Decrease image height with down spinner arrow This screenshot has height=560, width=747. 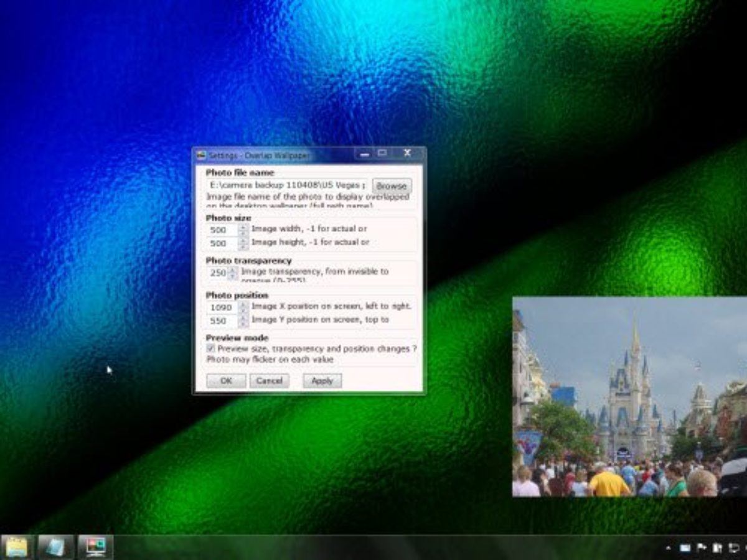pos(243,246)
